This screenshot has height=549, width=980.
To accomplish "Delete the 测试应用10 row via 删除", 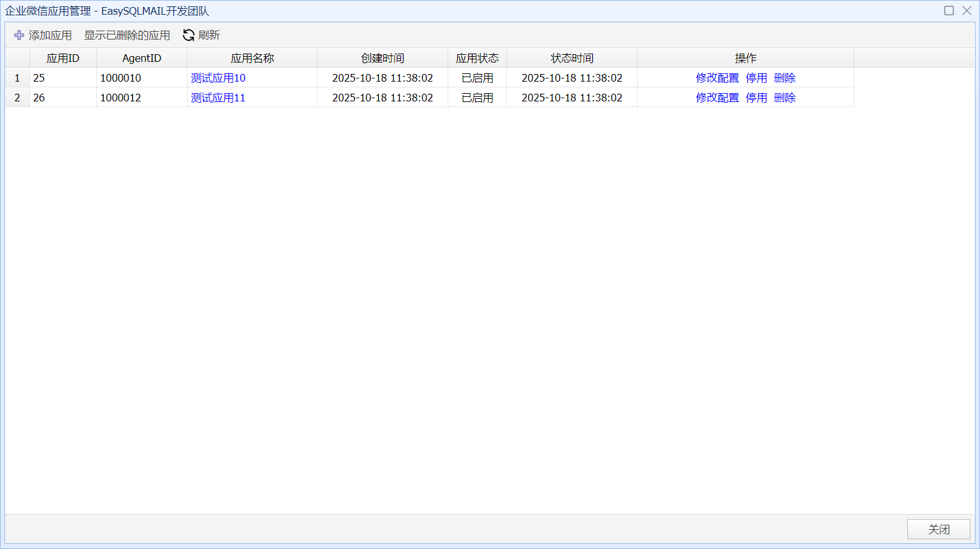I will tap(784, 78).
